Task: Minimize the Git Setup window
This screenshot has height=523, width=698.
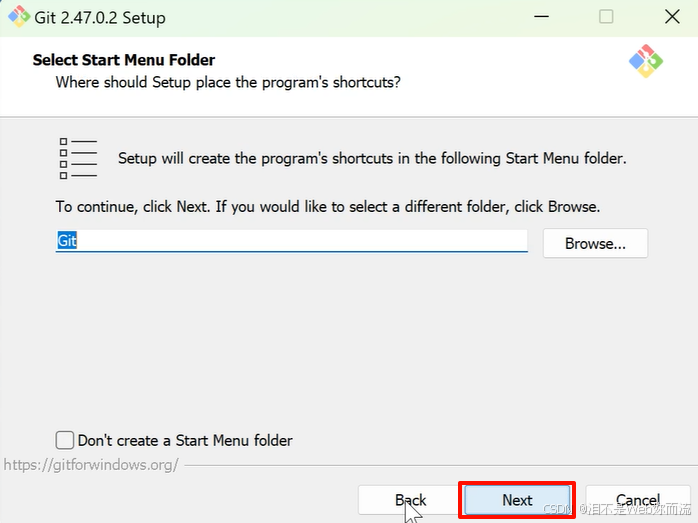Action: 541,17
